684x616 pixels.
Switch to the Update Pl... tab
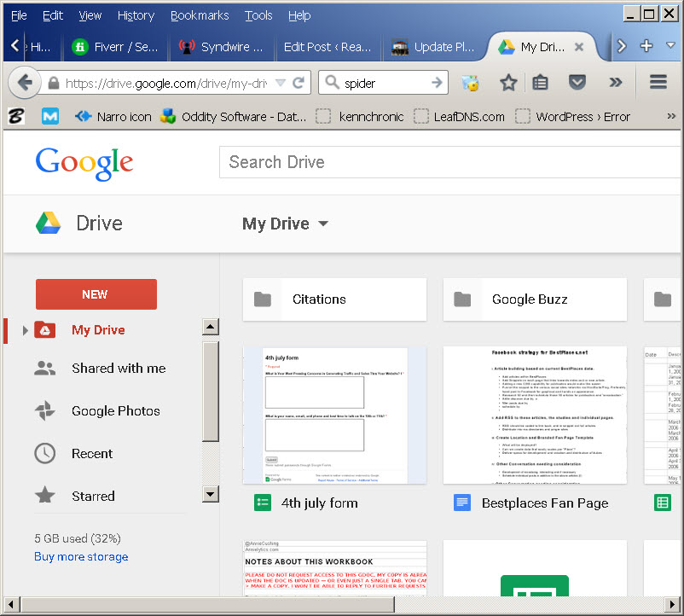(x=433, y=46)
